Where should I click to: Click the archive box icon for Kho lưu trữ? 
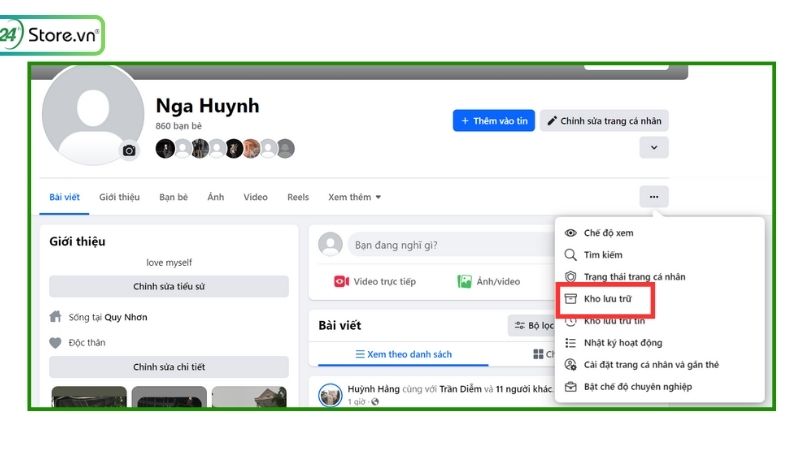coord(570,298)
